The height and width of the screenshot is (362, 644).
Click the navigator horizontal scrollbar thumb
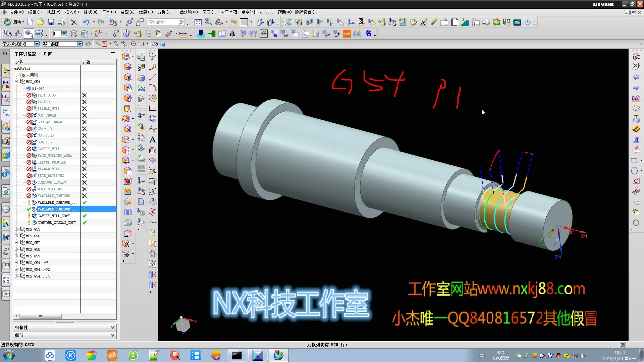[40, 316]
